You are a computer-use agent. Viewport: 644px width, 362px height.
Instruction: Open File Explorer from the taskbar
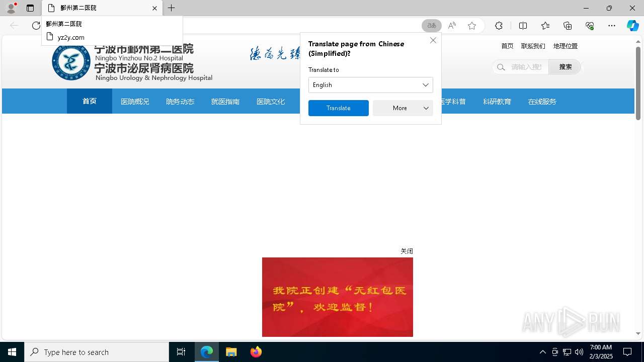(x=231, y=352)
